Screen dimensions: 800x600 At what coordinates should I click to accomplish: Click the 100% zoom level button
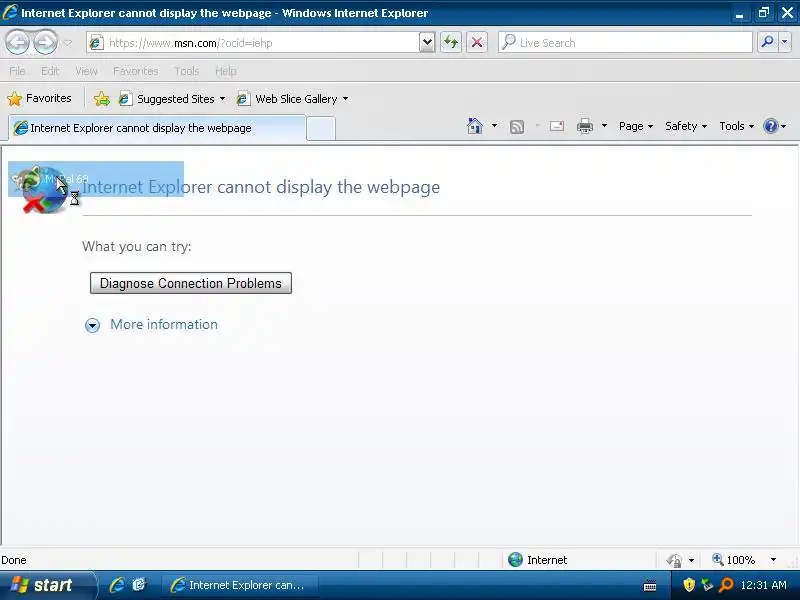(734, 560)
